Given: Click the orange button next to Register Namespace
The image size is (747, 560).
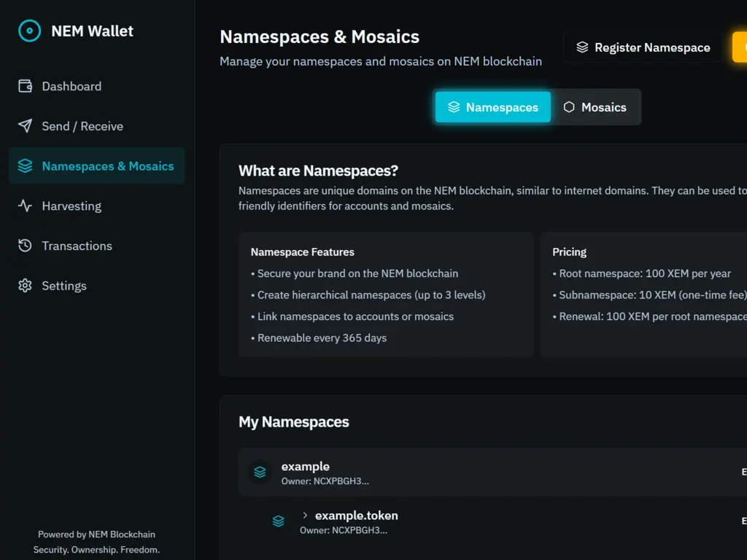Looking at the screenshot, I should coord(740,47).
